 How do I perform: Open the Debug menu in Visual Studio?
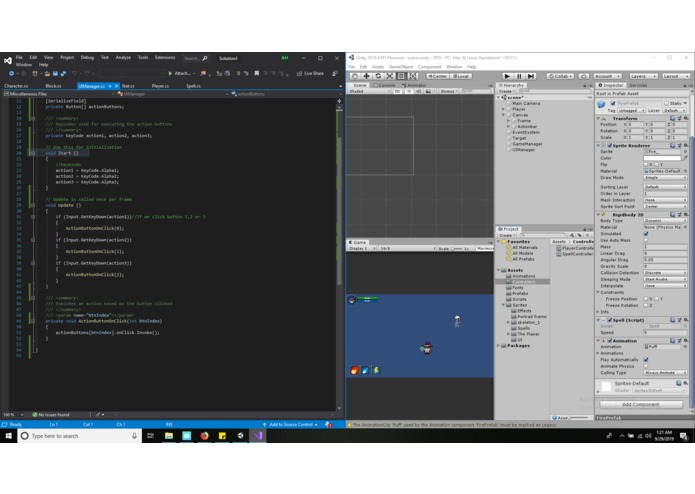(x=87, y=58)
